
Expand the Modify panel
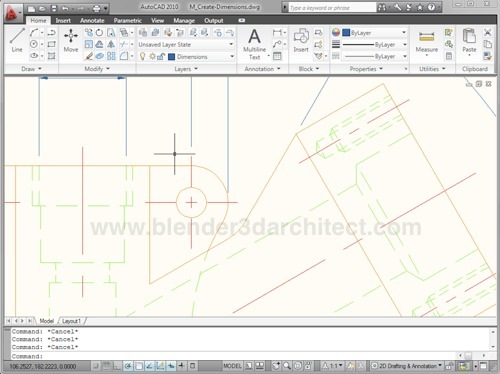[97, 69]
